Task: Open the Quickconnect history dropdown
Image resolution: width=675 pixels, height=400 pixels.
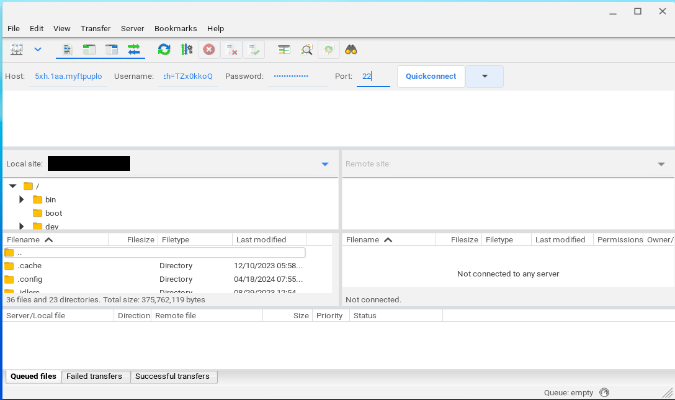Action: pyautogui.click(x=485, y=76)
